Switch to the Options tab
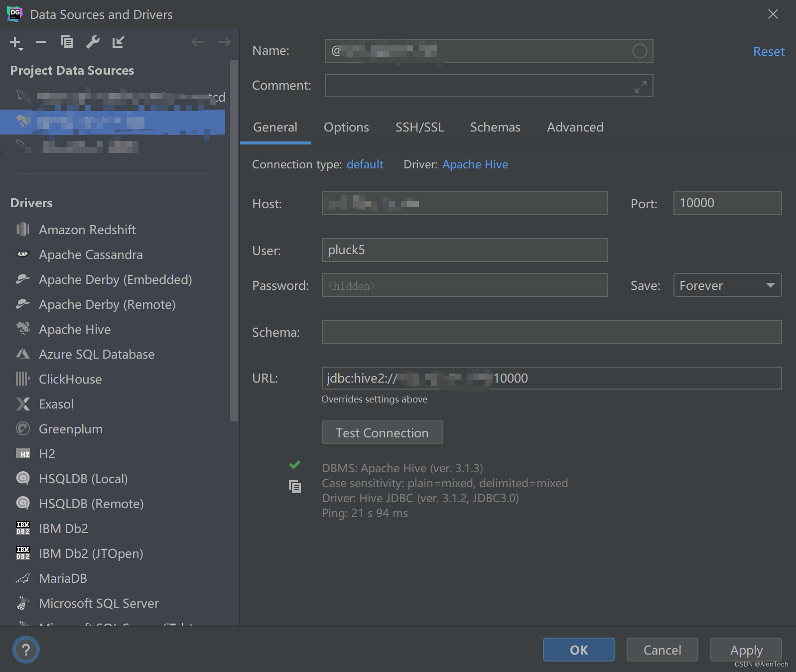Screen dimensions: 796x672 pyautogui.click(x=346, y=128)
